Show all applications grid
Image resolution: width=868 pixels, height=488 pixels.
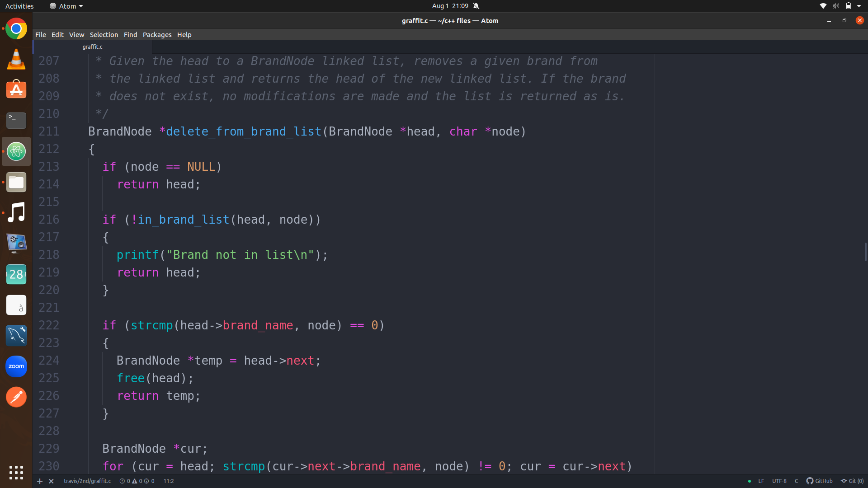pos(16,473)
